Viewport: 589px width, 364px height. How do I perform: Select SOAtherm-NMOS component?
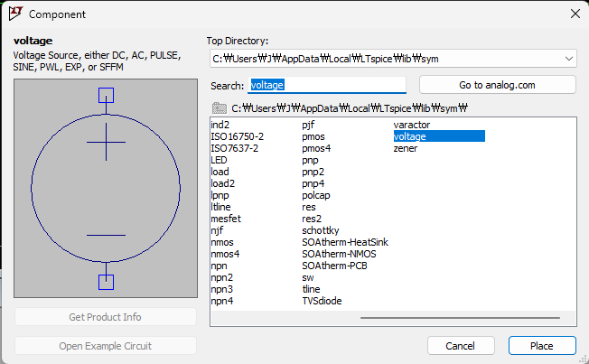tap(339, 254)
